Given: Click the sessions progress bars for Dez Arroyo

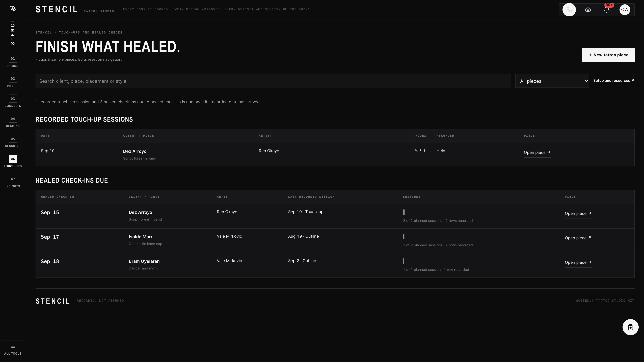Looking at the screenshot, I should pyautogui.click(x=404, y=212).
